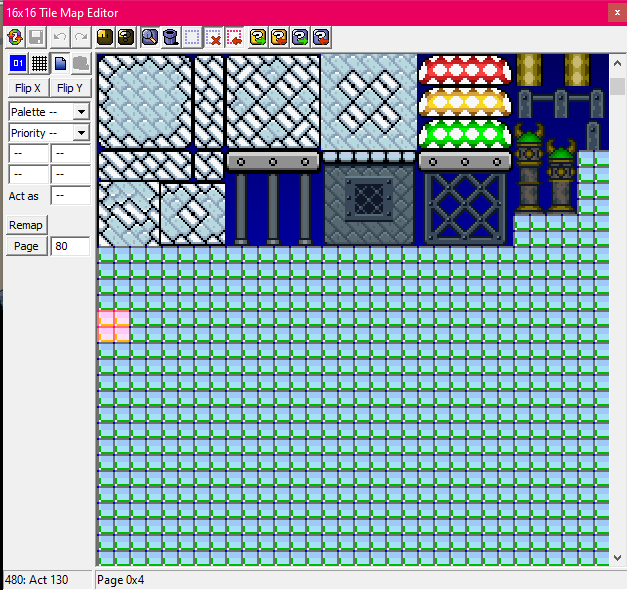Viewport: 627px width, 590px height.
Task: Click the redo arrow icon
Action: [81, 38]
